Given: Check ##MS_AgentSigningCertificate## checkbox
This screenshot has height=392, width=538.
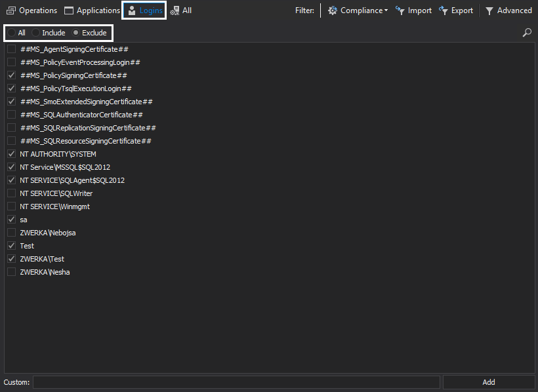Looking at the screenshot, I should (x=12, y=49).
